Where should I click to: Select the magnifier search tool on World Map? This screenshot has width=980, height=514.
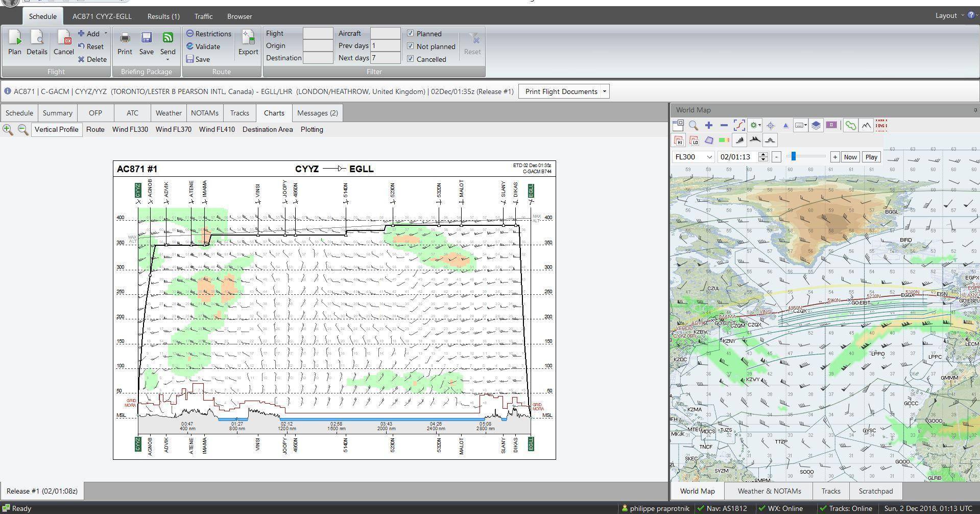[x=692, y=125]
